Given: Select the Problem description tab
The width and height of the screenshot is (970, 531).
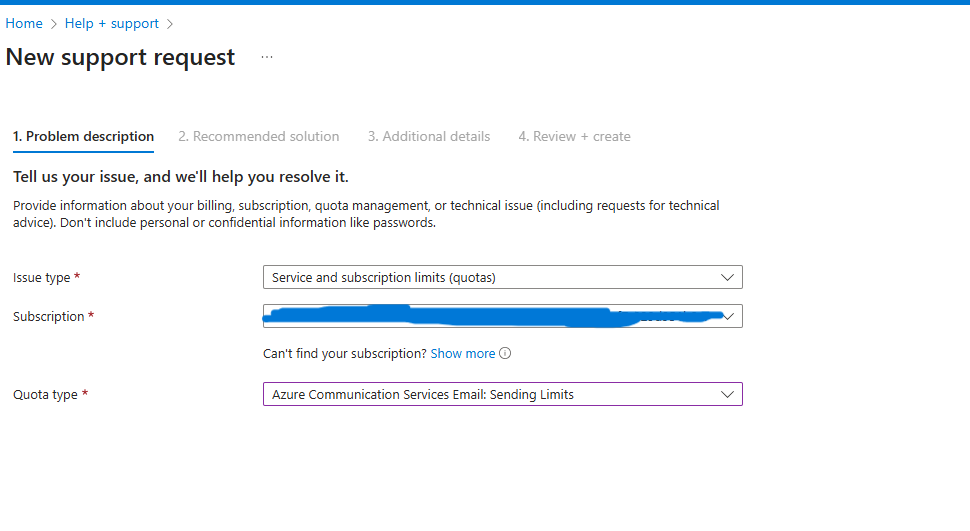Looking at the screenshot, I should pos(84,136).
